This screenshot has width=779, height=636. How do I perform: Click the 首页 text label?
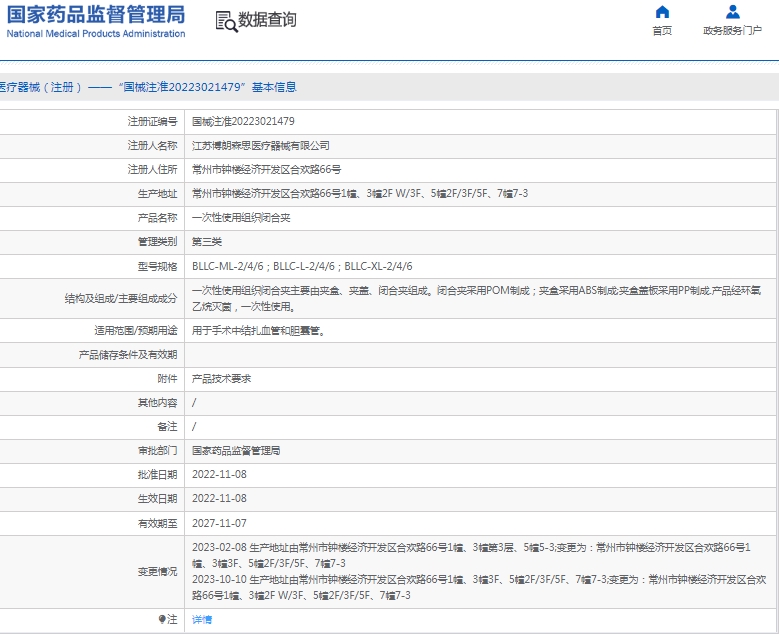coord(662,31)
